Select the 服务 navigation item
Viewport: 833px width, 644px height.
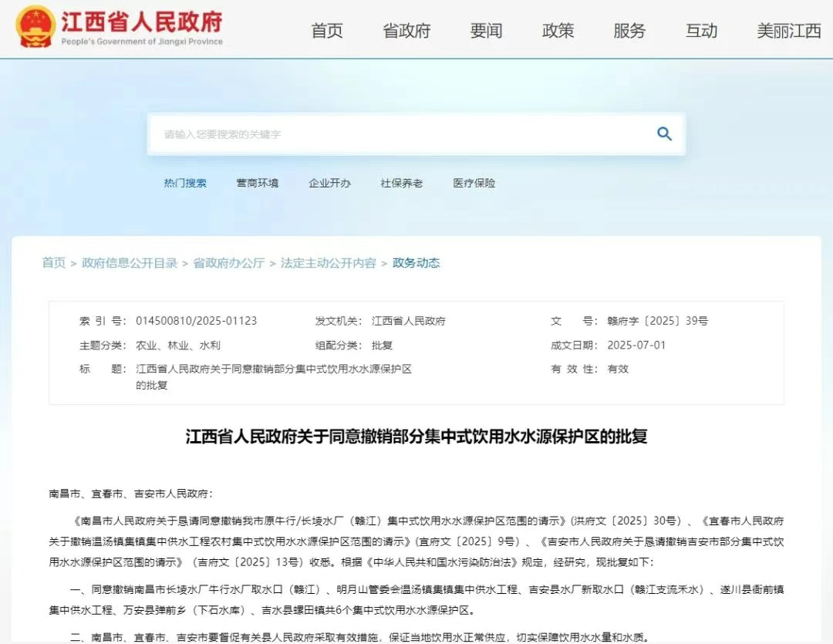pos(629,30)
